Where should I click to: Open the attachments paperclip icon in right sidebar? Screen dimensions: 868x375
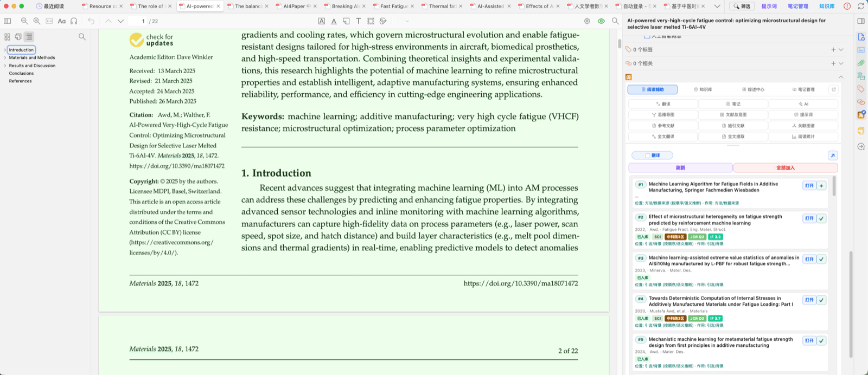pos(861,63)
